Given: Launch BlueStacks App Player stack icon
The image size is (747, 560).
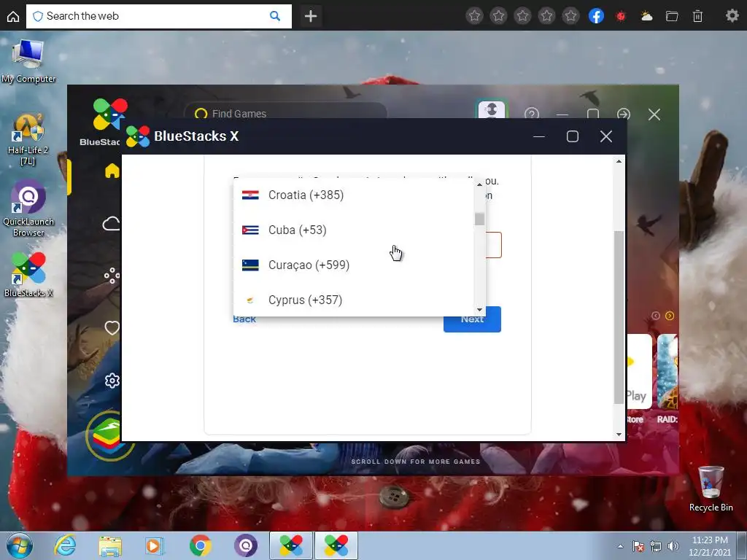Looking at the screenshot, I should 107,436.
